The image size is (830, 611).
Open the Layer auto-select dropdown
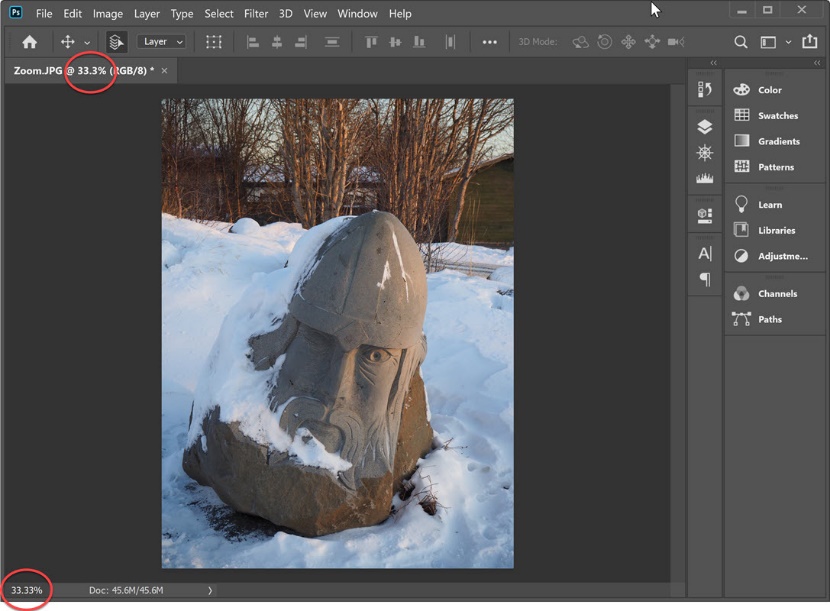click(x=161, y=42)
